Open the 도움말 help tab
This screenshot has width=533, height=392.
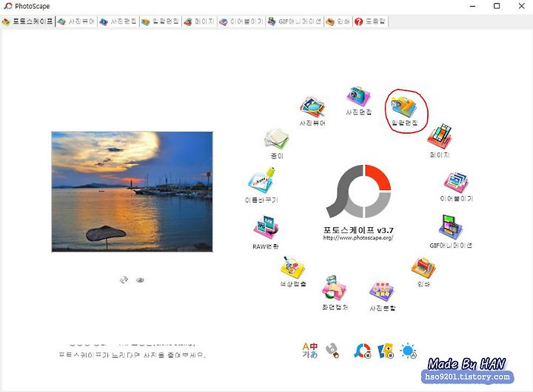coord(370,21)
